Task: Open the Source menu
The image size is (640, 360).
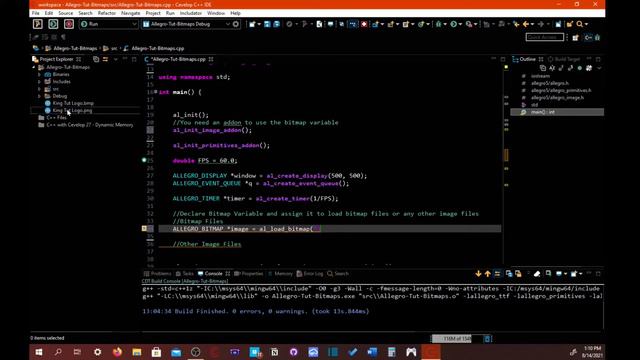Action: point(65,13)
